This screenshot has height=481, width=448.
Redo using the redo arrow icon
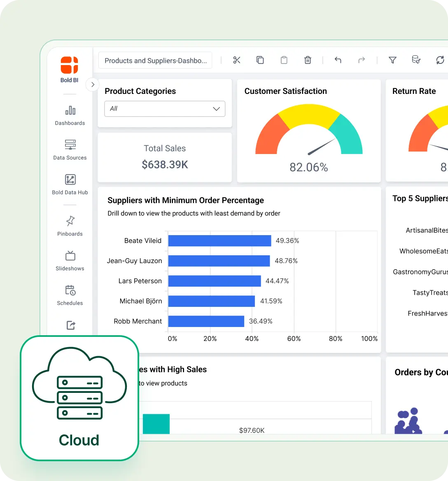click(x=362, y=60)
